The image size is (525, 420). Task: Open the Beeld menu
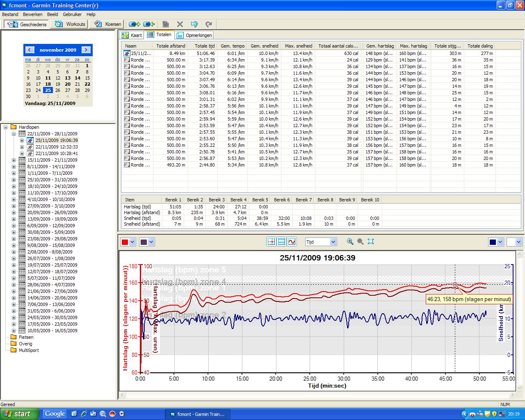(x=52, y=14)
